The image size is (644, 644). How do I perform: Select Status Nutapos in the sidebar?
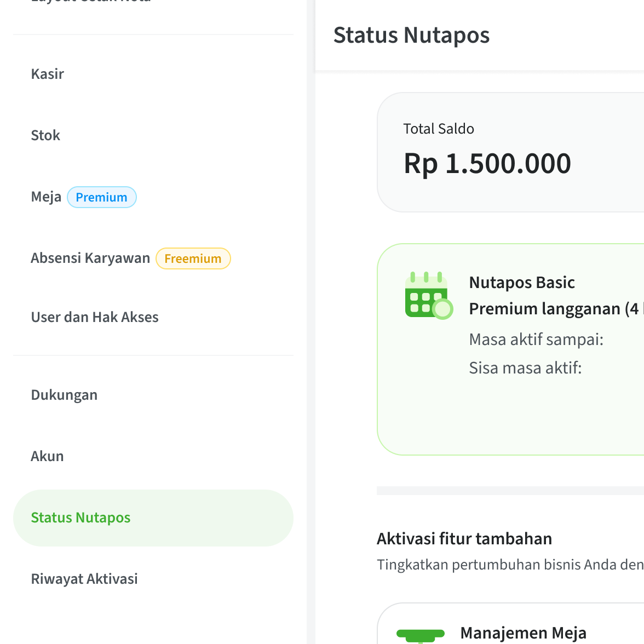81,517
